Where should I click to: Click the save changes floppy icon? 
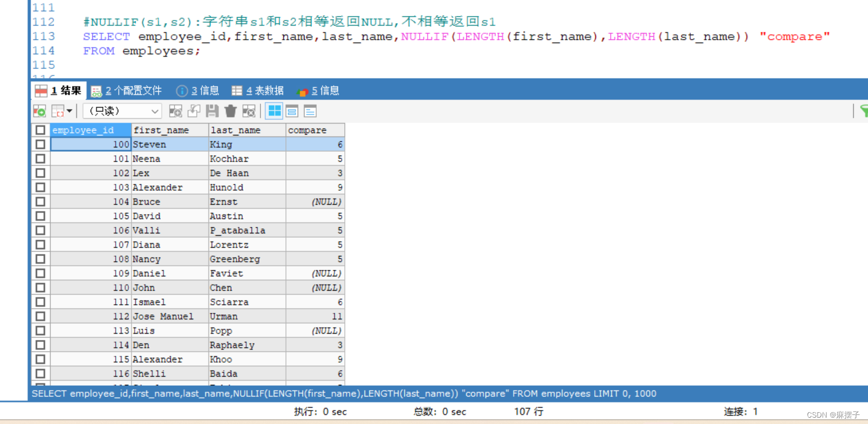(212, 111)
